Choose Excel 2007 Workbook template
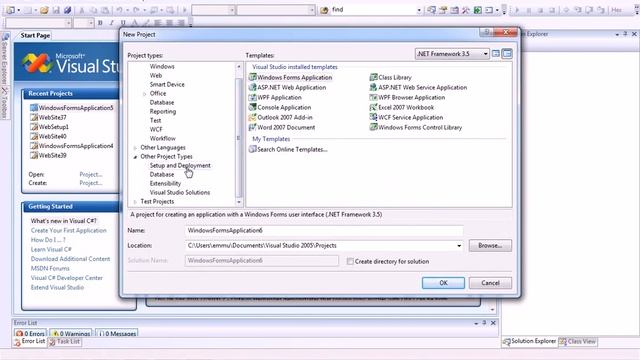 (402, 107)
